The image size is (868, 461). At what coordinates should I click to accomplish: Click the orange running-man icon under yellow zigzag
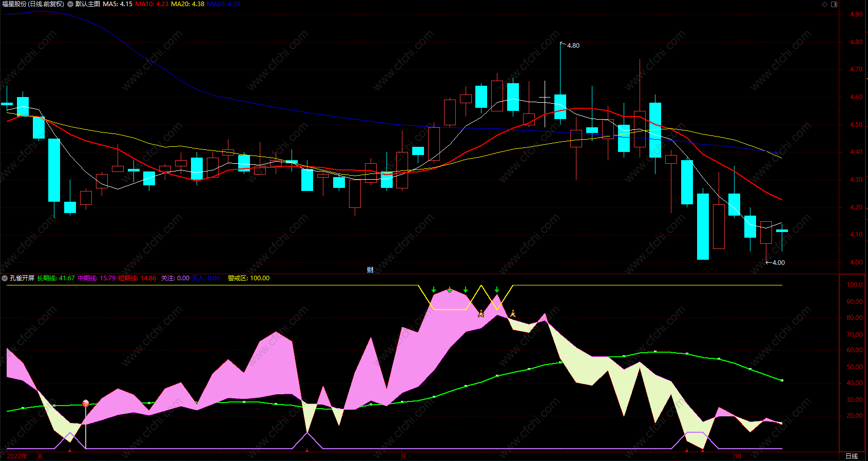pos(481,313)
